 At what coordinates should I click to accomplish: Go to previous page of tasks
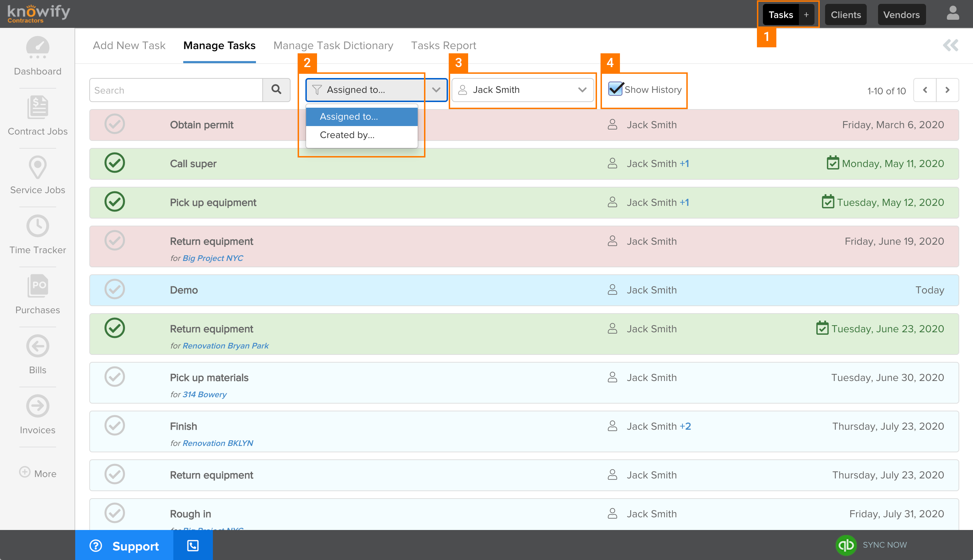coord(925,90)
